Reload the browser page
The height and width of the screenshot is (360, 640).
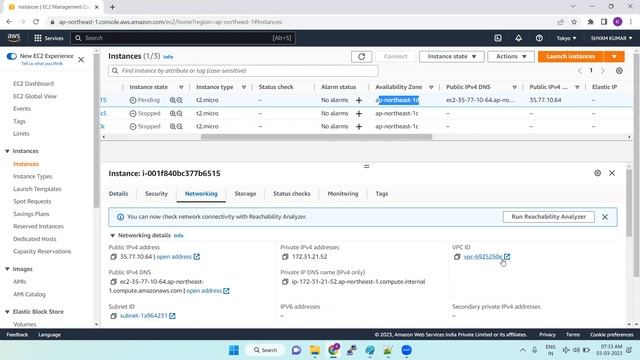(x=36, y=22)
